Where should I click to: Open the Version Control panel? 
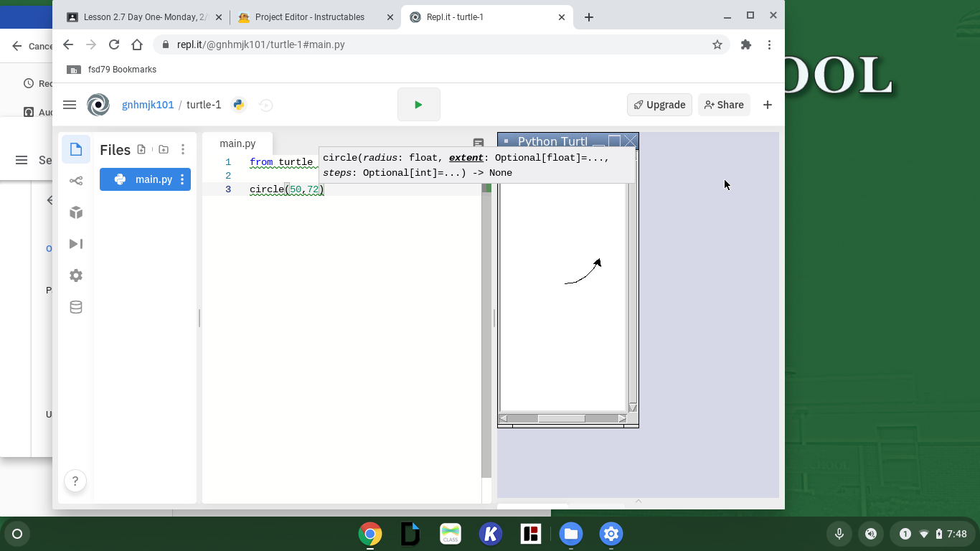pyautogui.click(x=75, y=180)
